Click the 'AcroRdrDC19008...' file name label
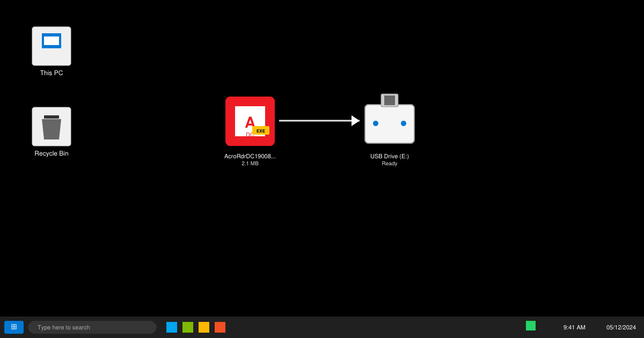The image size is (644, 338). (x=250, y=156)
